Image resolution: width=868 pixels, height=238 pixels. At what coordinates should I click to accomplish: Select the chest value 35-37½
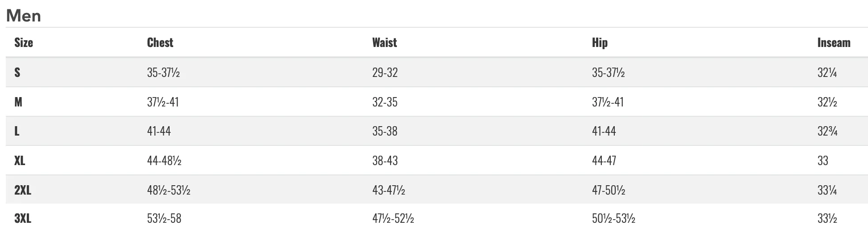coord(164,72)
